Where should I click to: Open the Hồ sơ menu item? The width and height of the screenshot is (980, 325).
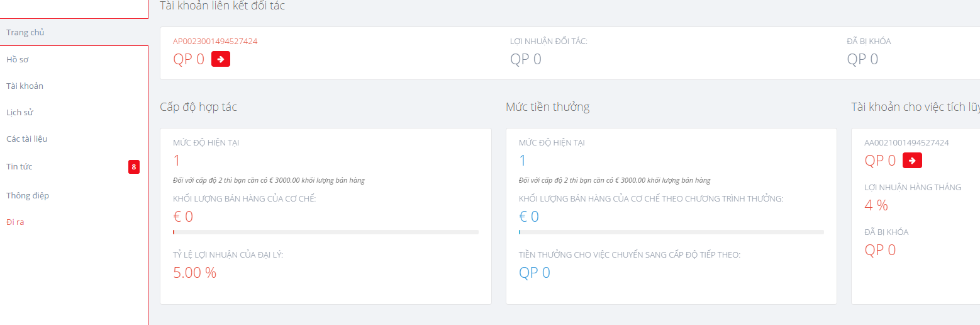coord(18,59)
